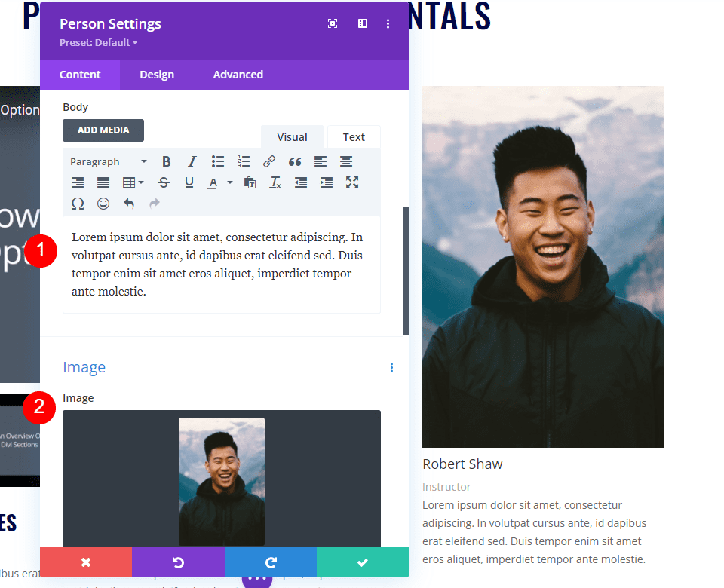724x588 pixels.
Task: Save changes with the green checkmark
Action: tap(362, 562)
